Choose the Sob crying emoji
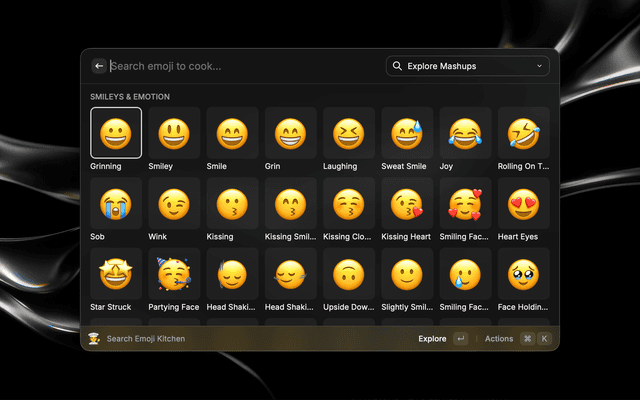640x400 pixels. point(116,204)
